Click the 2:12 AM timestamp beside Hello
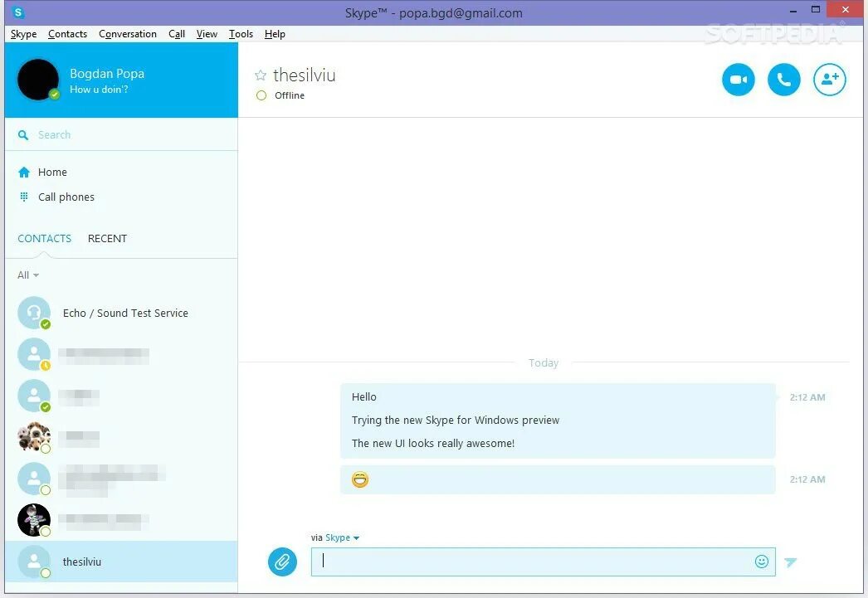This screenshot has height=598, width=868. [807, 397]
